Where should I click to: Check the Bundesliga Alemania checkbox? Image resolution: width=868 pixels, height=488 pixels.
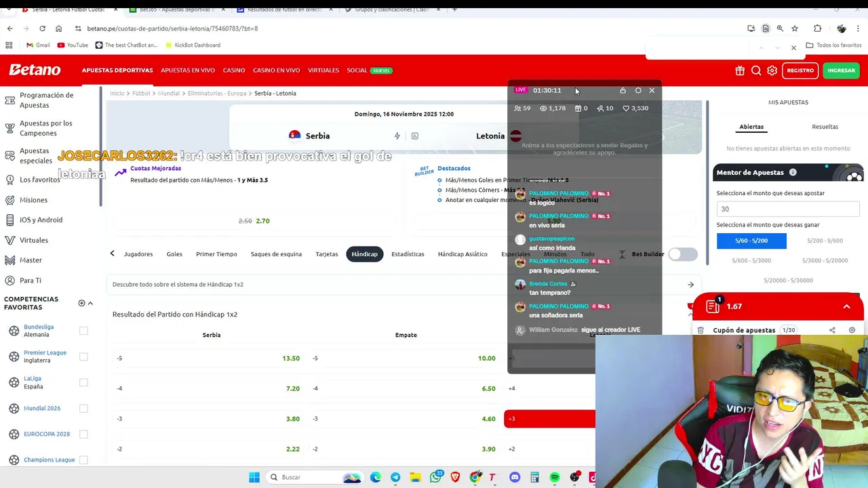coord(83,331)
